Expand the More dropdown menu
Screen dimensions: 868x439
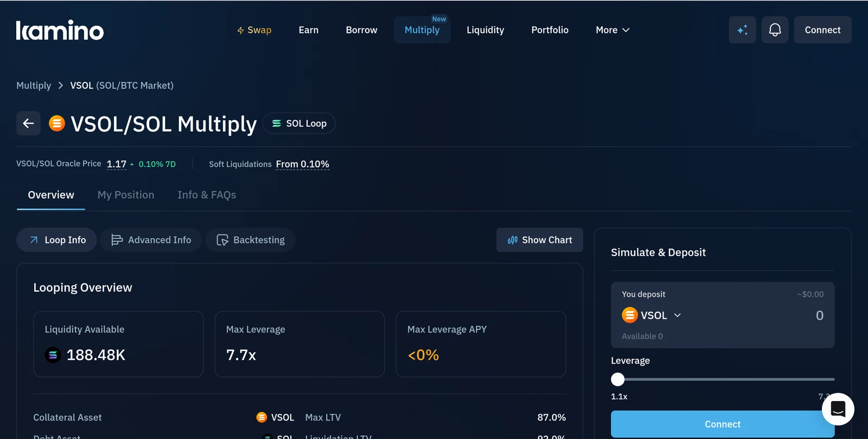pyautogui.click(x=612, y=30)
